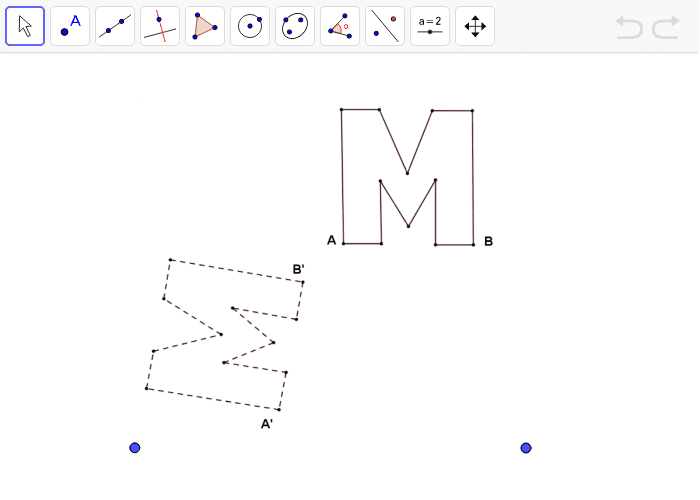The width and height of the screenshot is (700, 500).
Task: Activate the Polygon tool
Action: point(205,26)
